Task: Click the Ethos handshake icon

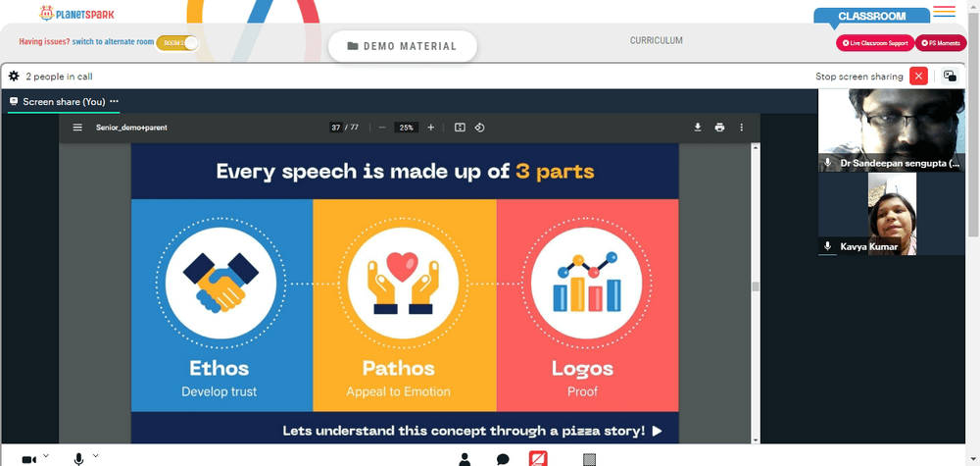Action: (x=220, y=283)
